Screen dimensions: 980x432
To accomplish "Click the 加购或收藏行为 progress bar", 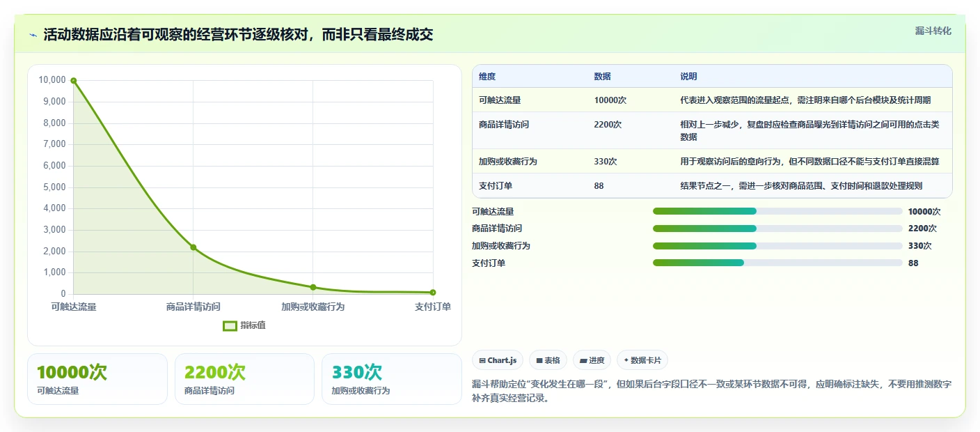I will (777, 246).
